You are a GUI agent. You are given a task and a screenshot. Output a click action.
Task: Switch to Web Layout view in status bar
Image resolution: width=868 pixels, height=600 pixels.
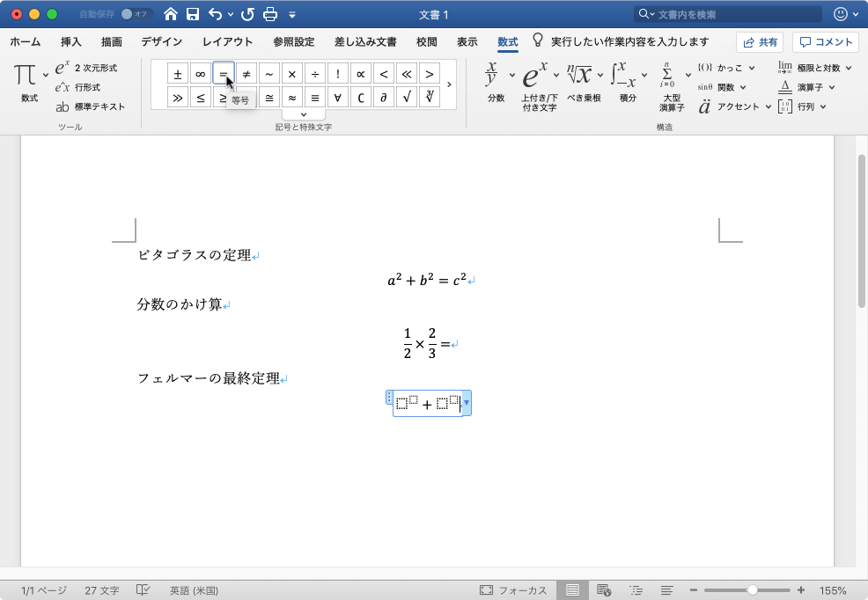(604, 590)
